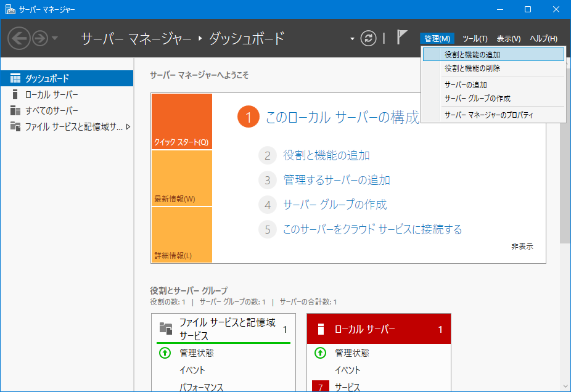Click the ダッシュボード grid icon in sidebar
This screenshot has height=392, width=571.
pos(15,78)
